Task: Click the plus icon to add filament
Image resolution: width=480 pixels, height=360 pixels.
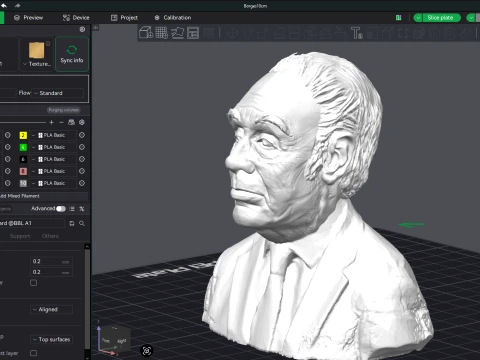Action: (51, 122)
